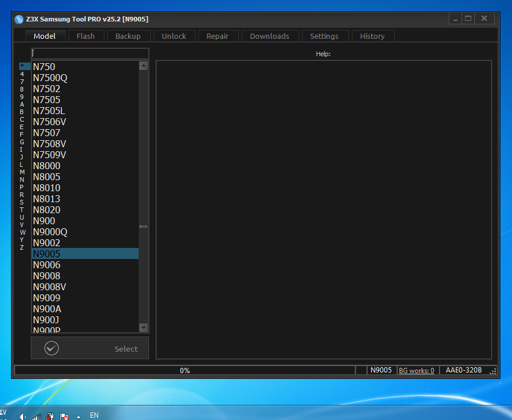Filter models by letter N

pos(22,180)
